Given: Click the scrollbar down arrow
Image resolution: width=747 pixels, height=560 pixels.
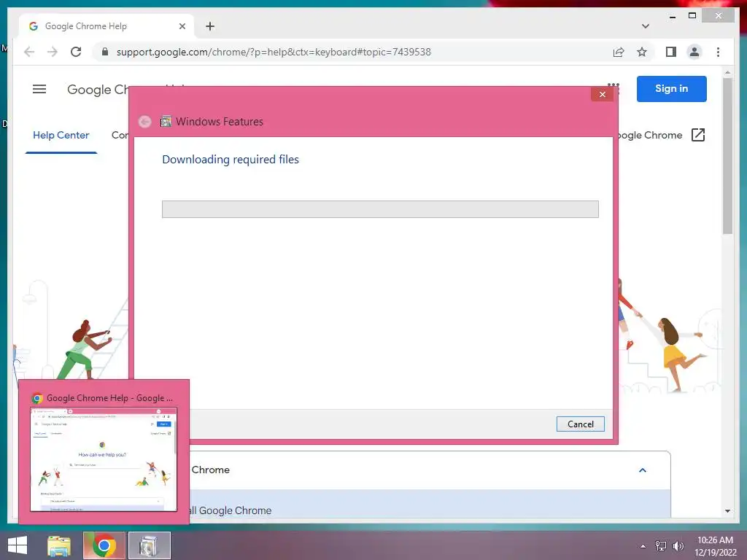Looking at the screenshot, I should pyautogui.click(x=727, y=511).
